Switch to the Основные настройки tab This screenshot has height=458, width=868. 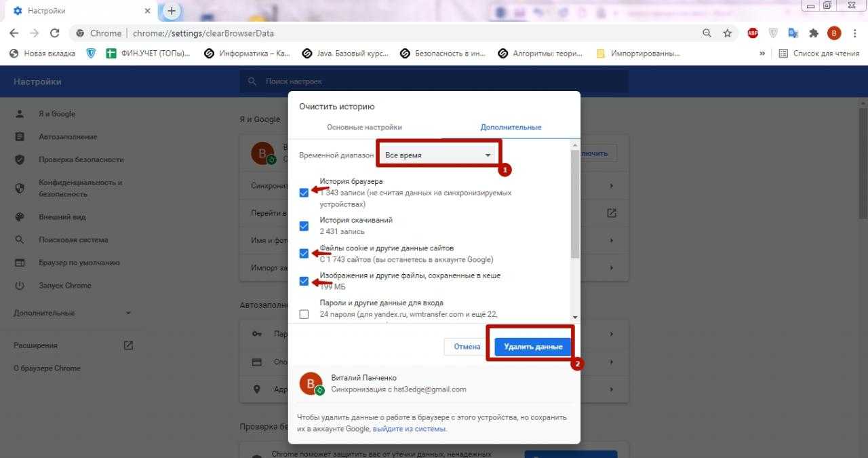364,128
